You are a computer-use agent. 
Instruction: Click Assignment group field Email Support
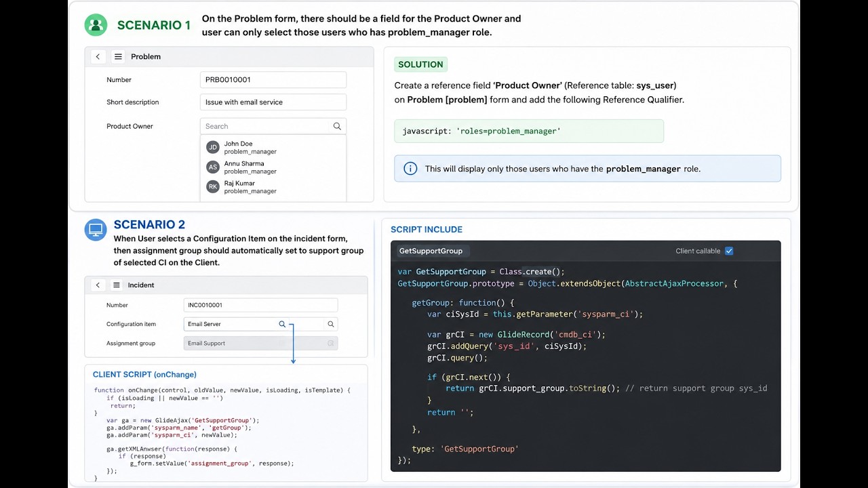coord(260,344)
